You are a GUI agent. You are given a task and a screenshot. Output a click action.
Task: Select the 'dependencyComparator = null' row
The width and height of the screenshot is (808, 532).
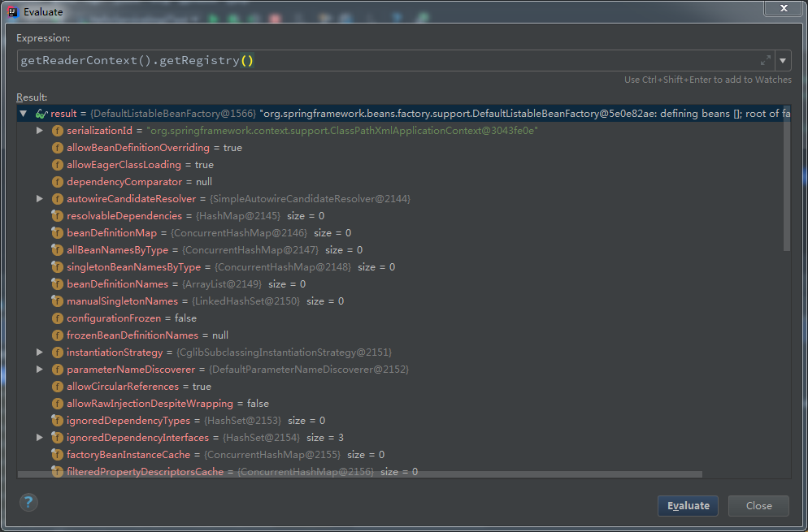coord(139,182)
